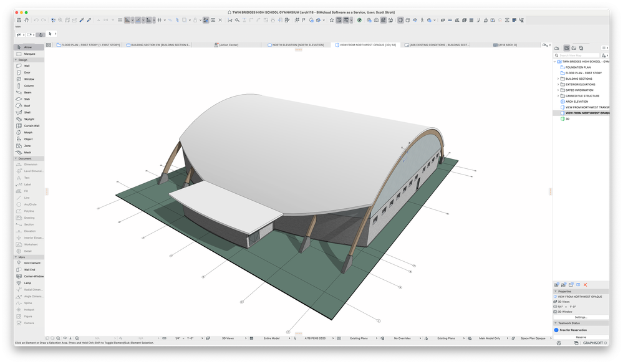Open the grid snap dropdown arrow
623x364 pixels.
click(x=165, y=20)
